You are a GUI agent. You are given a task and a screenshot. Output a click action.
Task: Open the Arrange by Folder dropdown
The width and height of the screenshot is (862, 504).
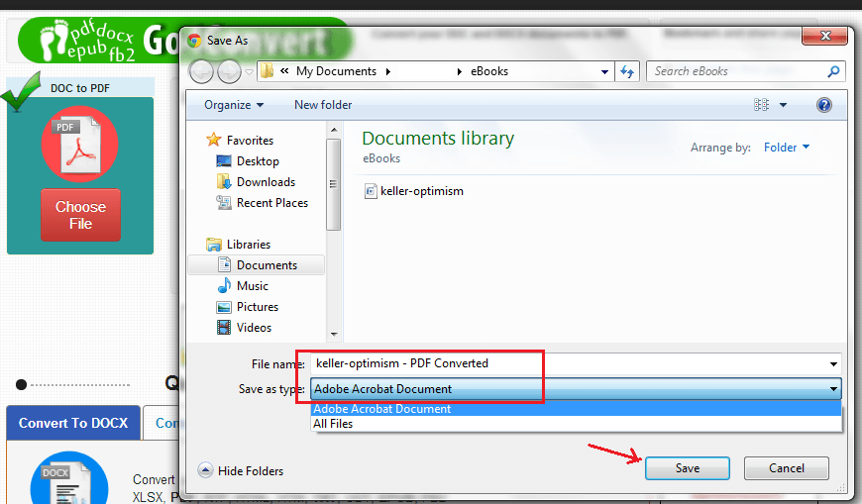786,148
